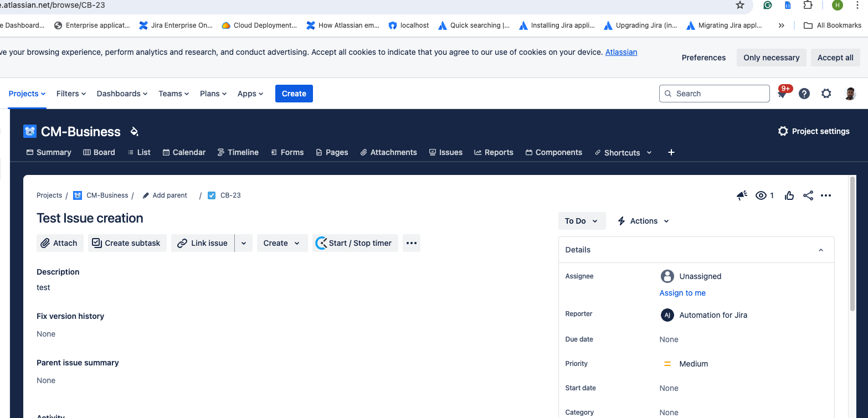Open the browser extensions puzzle icon

pyautogui.click(x=808, y=5)
